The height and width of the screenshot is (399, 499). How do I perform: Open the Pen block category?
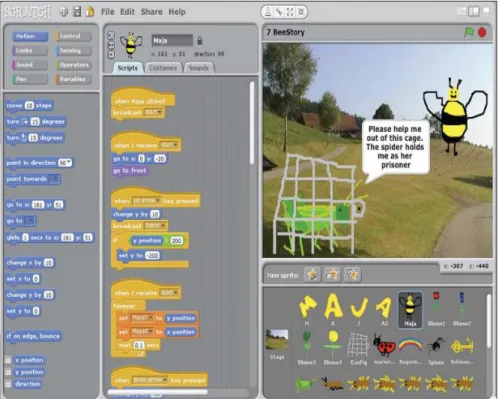(x=30, y=79)
